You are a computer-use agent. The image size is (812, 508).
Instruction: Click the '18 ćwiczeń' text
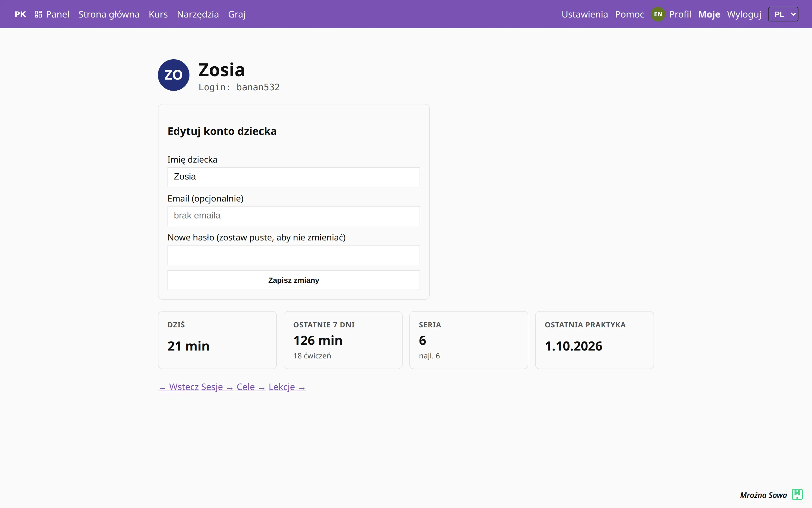[x=312, y=356]
